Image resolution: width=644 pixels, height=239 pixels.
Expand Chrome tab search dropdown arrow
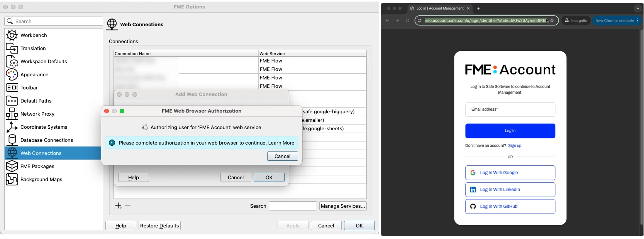(x=638, y=8)
